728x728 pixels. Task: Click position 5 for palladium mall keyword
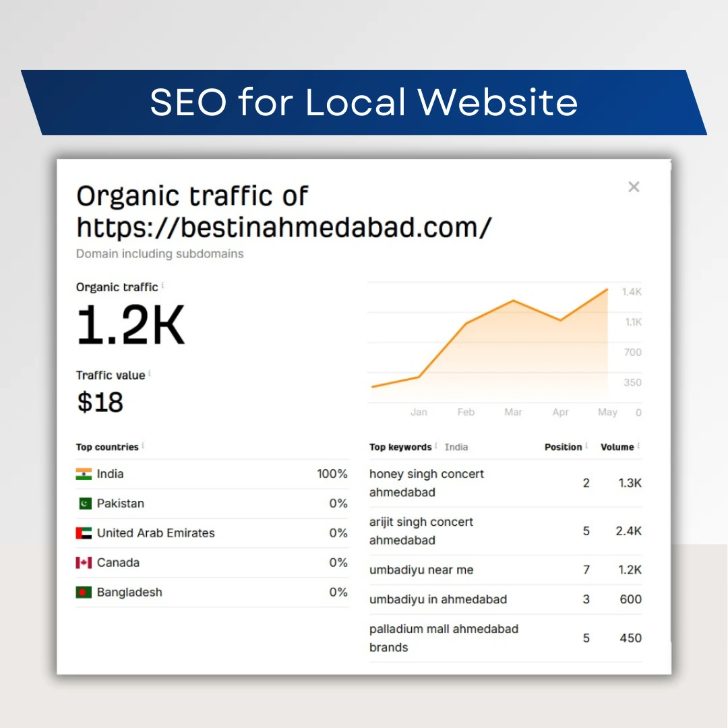(586, 638)
